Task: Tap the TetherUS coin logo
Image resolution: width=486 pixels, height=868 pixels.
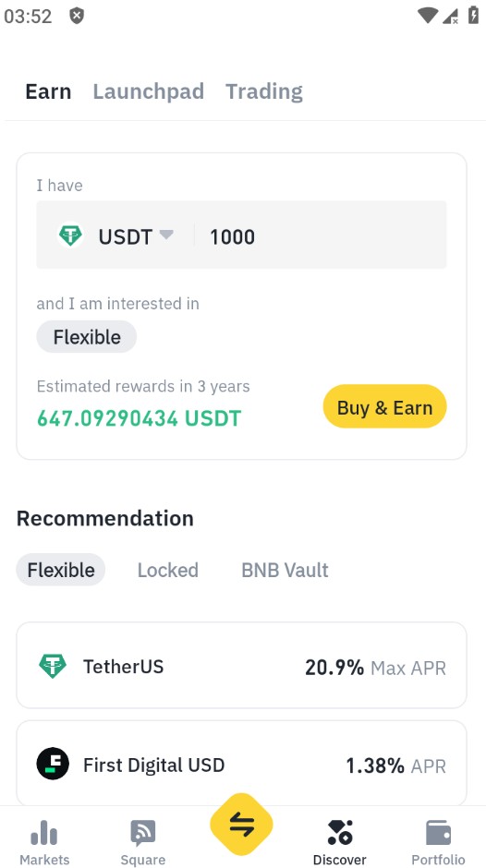Action: 53,666
